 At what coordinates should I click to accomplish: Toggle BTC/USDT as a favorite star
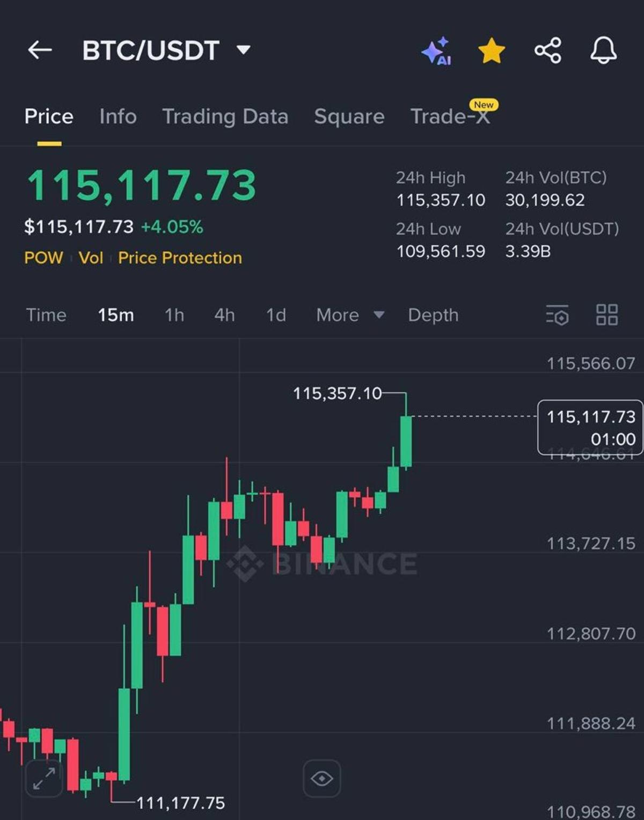pos(492,51)
